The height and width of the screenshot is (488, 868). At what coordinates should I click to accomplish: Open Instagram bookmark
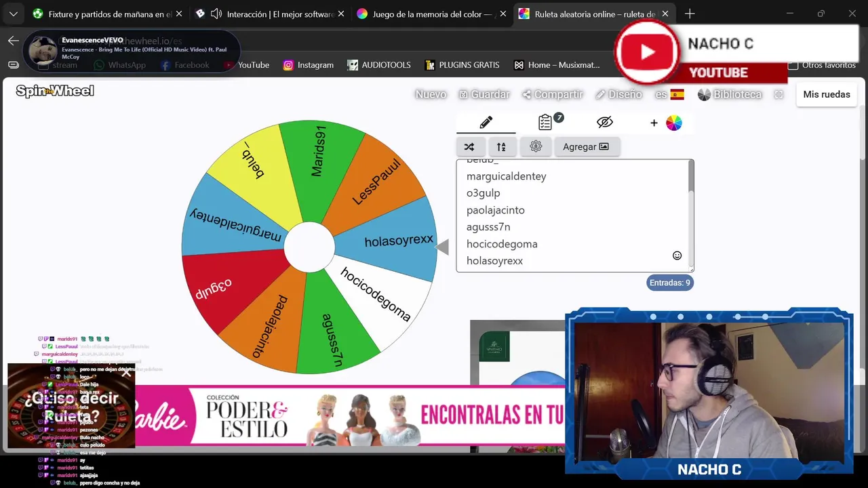(x=309, y=65)
